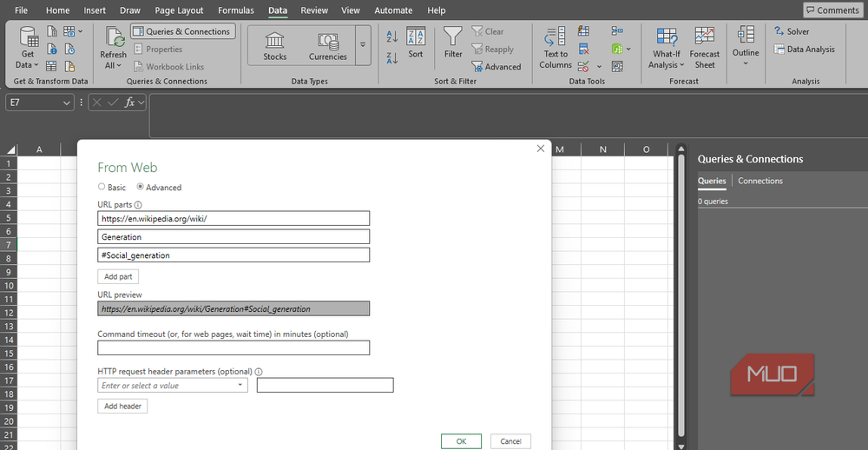868x450 pixels.
Task: Click Cancel in From Web dialog
Action: (x=510, y=441)
